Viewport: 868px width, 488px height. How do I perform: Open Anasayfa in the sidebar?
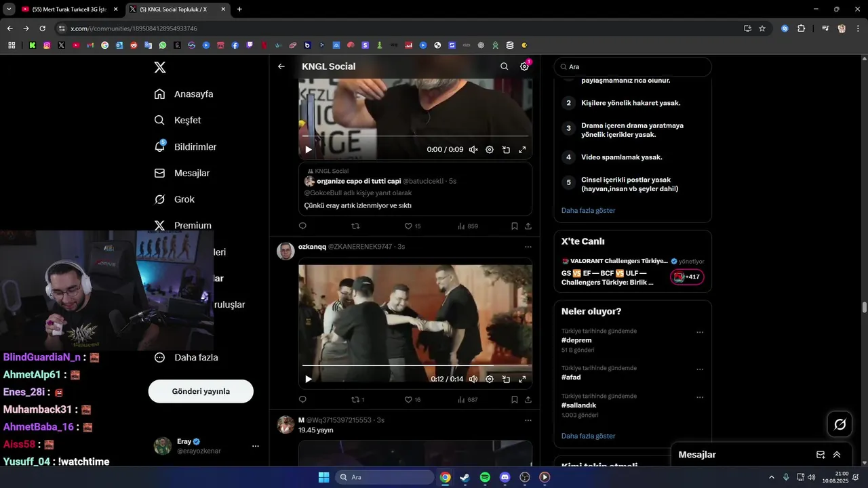pyautogui.click(x=184, y=94)
